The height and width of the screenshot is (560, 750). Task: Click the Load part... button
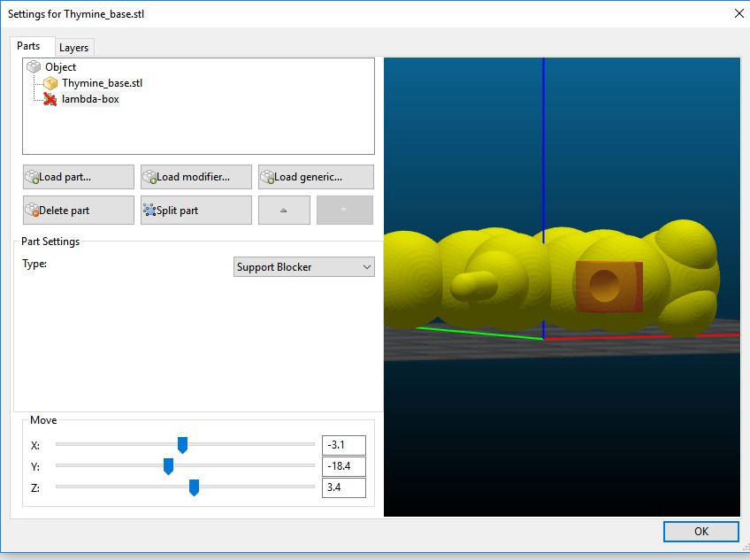(79, 177)
